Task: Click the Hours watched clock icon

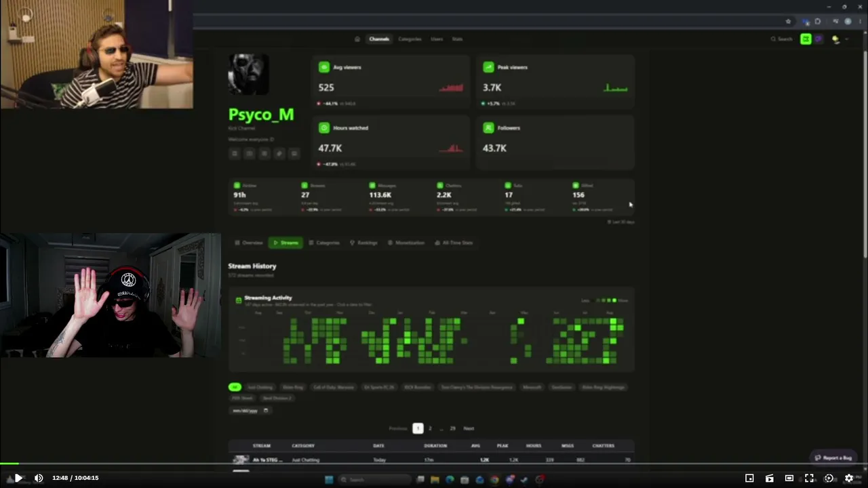Action: (x=324, y=127)
